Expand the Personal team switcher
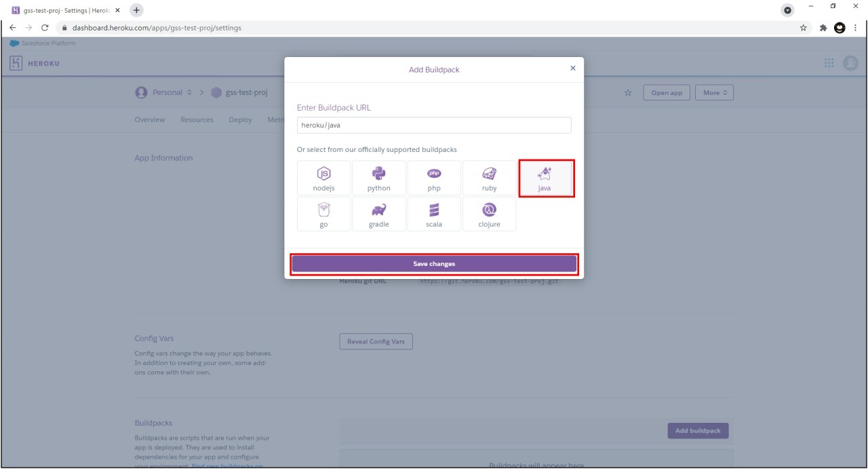The width and height of the screenshot is (868, 469). 171,92
